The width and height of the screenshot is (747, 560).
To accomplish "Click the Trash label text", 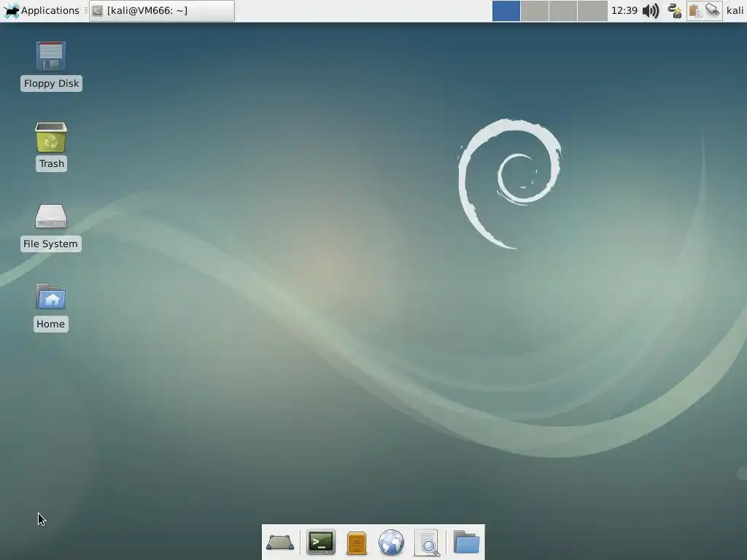I will (x=52, y=164).
